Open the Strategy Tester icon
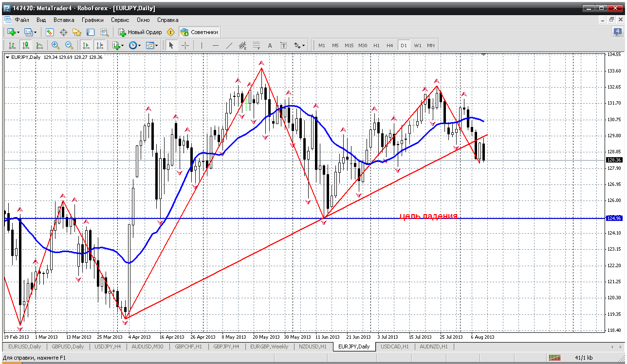The width and height of the screenshot is (627, 364). [104, 32]
